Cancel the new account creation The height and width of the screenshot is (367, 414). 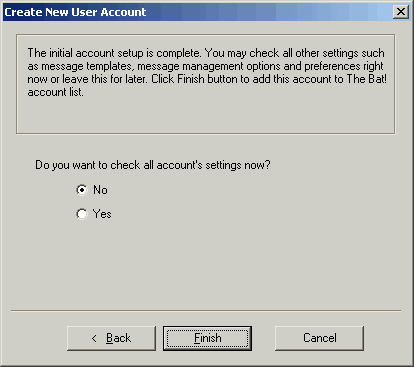coord(319,338)
